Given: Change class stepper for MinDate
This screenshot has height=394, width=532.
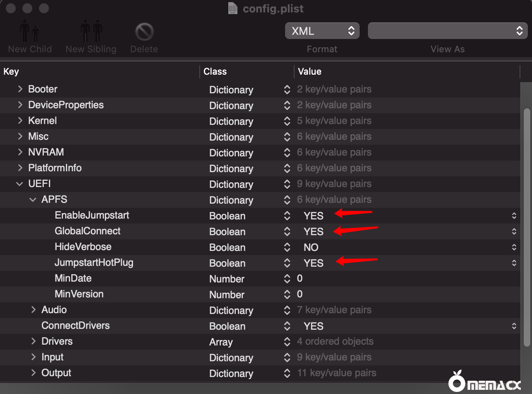Looking at the screenshot, I should coord(287,279).
